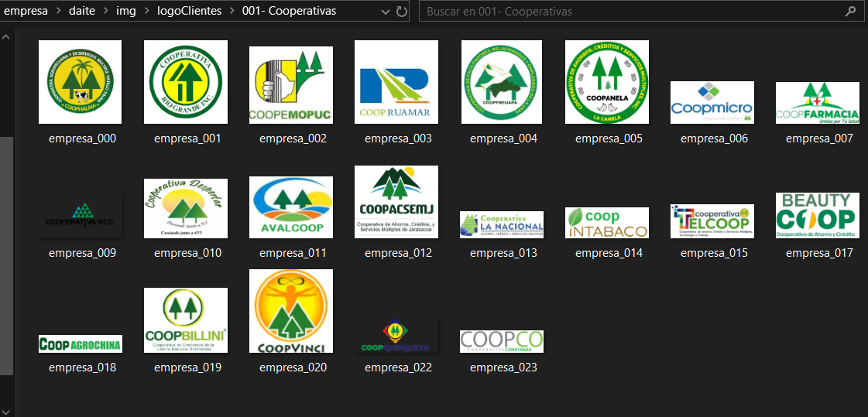Select the COOPFARMACIA logo thumbnail

point(818,103)
